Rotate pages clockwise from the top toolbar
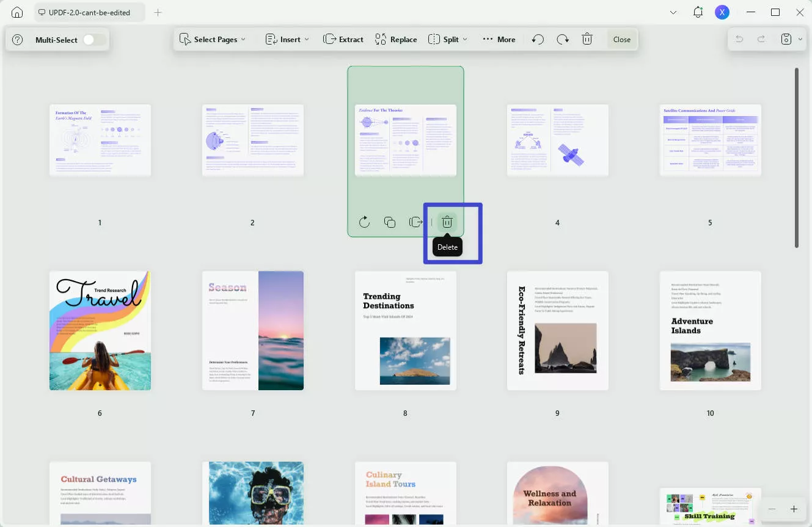 click(563, 40)
